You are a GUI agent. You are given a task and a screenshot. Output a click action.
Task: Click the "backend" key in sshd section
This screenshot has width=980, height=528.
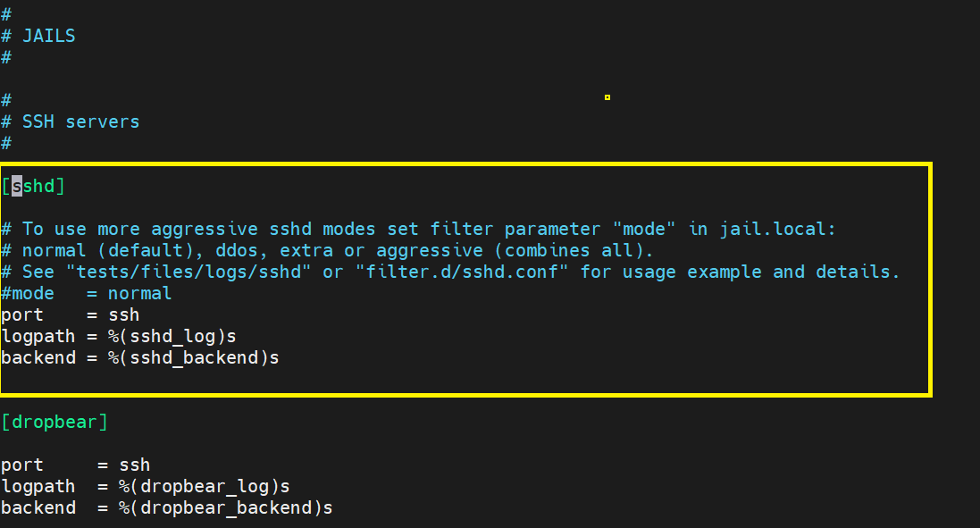point(38,358)
